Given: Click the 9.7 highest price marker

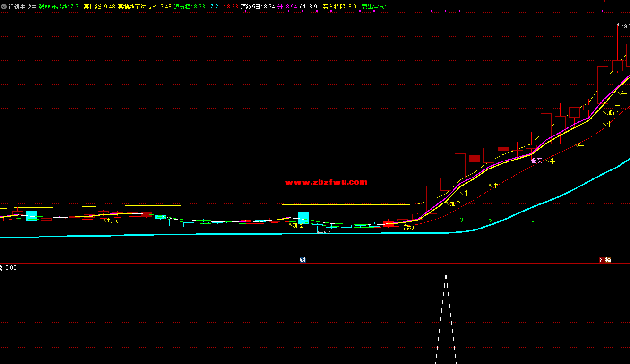Looking at the screenshot, I should [626, 26].
